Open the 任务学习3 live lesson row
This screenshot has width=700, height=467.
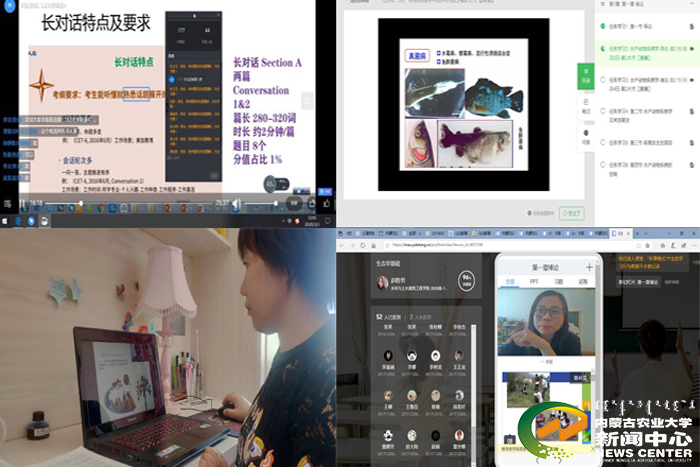647,84
